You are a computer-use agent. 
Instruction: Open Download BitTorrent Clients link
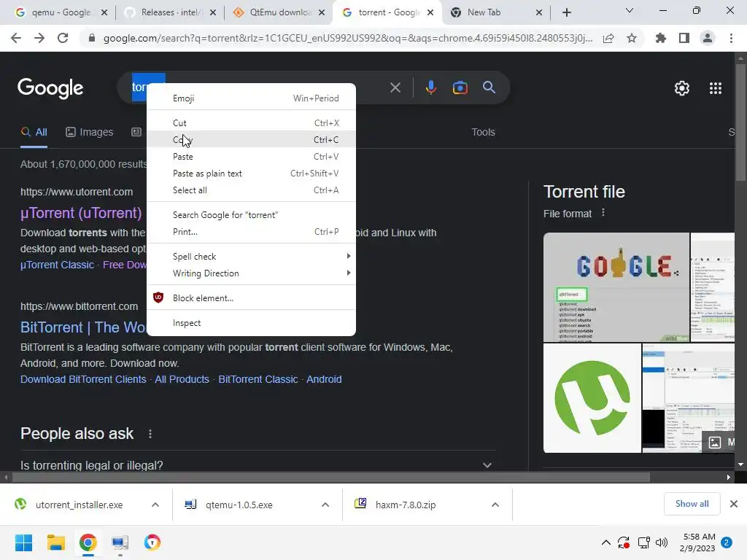pyautogui.click(x=83, y=379)
